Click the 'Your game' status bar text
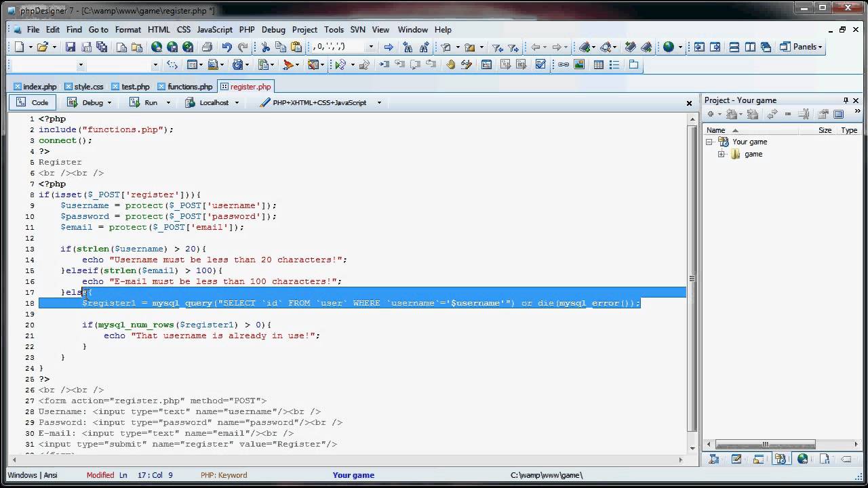 pyautogui.click(x=353, y=475)
